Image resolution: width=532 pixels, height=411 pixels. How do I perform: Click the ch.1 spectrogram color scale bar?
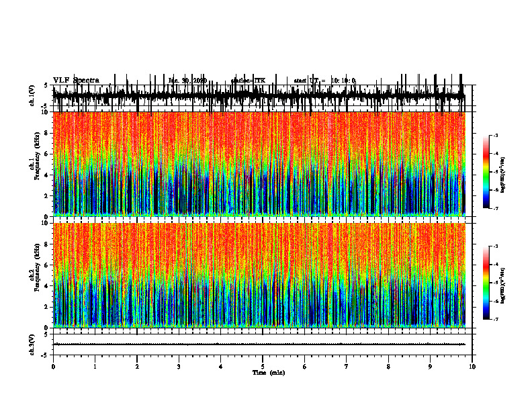click(486, 172)
